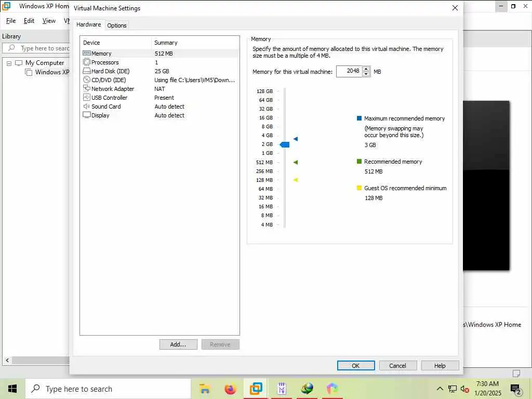Switch to the Options tab
The image size is (532, 399).
(x=117, y=25)
